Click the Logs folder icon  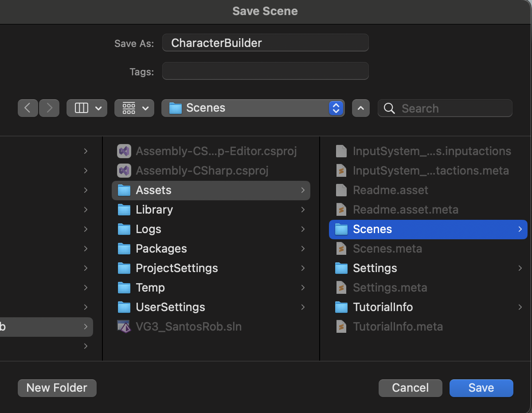pyautogui.click(x=124, y=229)
